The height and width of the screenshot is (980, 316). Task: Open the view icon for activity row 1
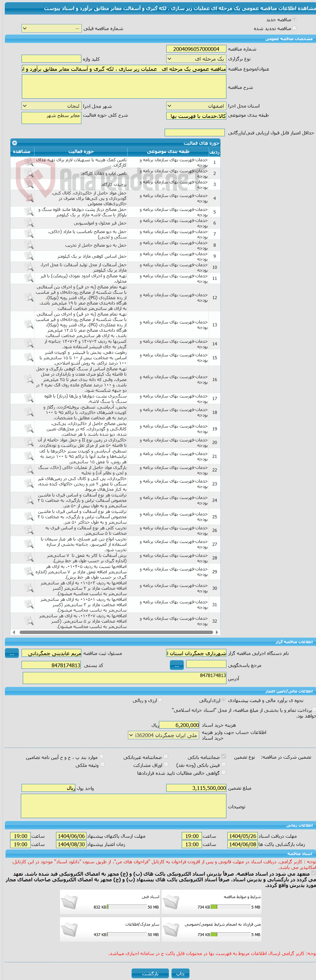click(28, 163)
